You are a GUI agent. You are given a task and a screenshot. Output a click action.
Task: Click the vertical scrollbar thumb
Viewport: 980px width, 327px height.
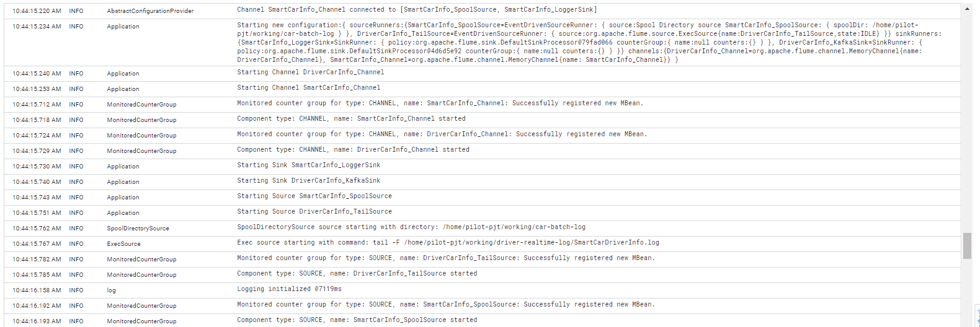pyautogui.click(x=967, y=246)
